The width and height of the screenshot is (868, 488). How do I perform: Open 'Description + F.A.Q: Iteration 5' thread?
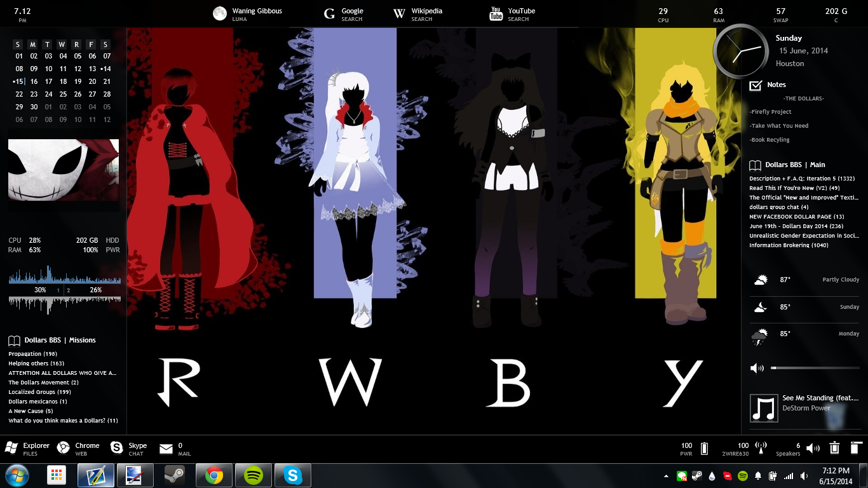click(x=802, y=179)
